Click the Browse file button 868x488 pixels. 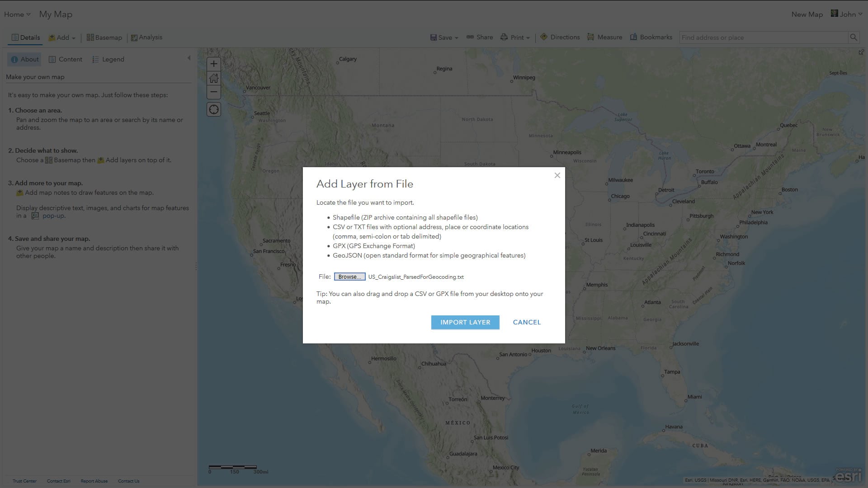[x=349, y=277]
